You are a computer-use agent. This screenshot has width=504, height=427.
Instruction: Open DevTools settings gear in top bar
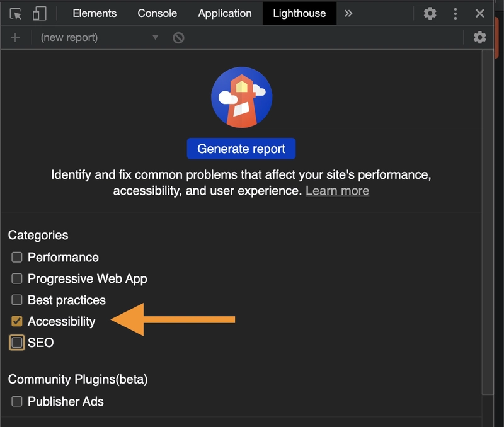[x=430, y=13]
